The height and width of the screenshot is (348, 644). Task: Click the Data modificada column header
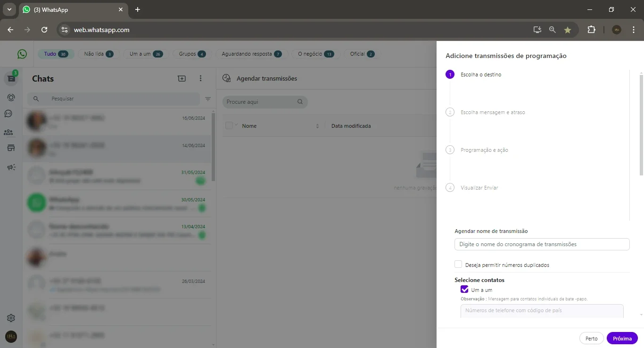click(x=351, y=126)
